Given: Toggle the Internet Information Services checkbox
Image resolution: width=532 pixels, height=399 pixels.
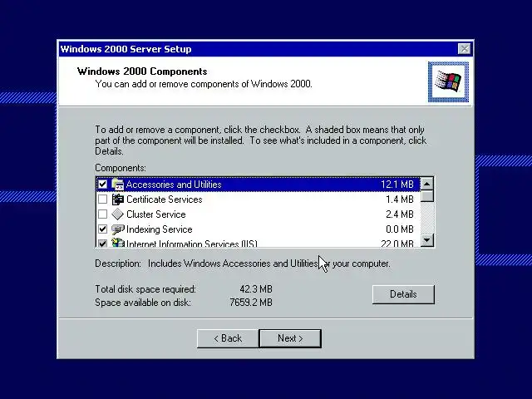Looking at the screenshot, I should tap(102, 243).
